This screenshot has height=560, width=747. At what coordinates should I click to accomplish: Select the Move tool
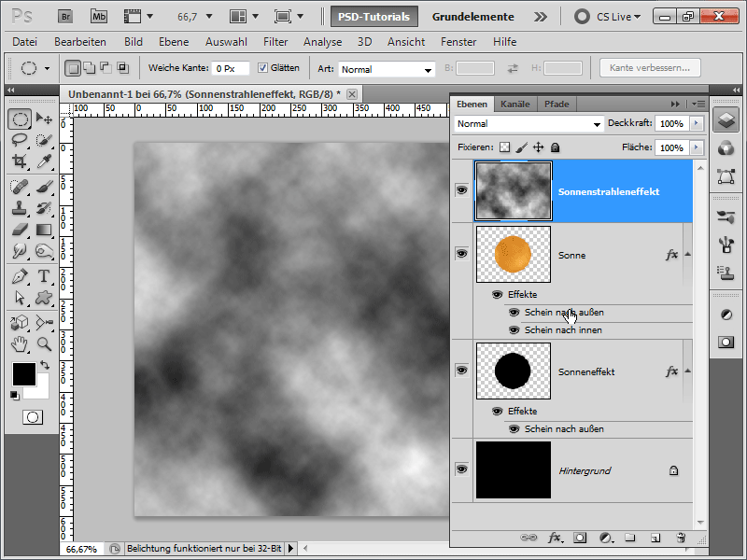pos(44,119)
